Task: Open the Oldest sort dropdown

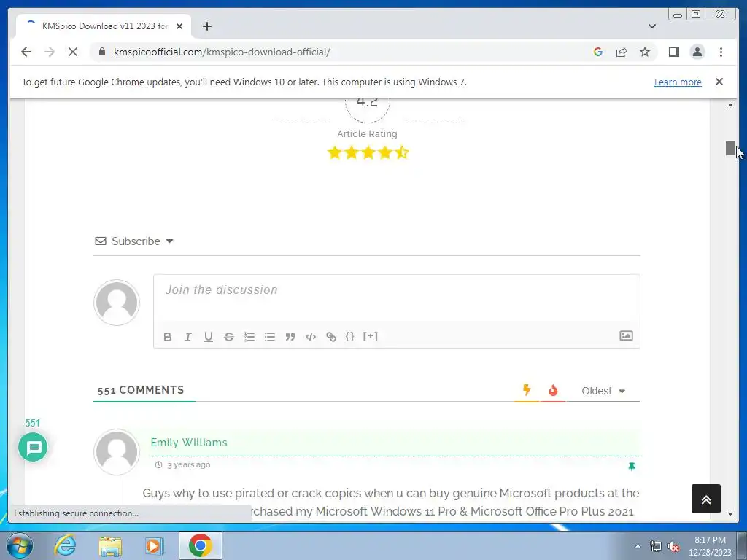Action: coord(603,391)
